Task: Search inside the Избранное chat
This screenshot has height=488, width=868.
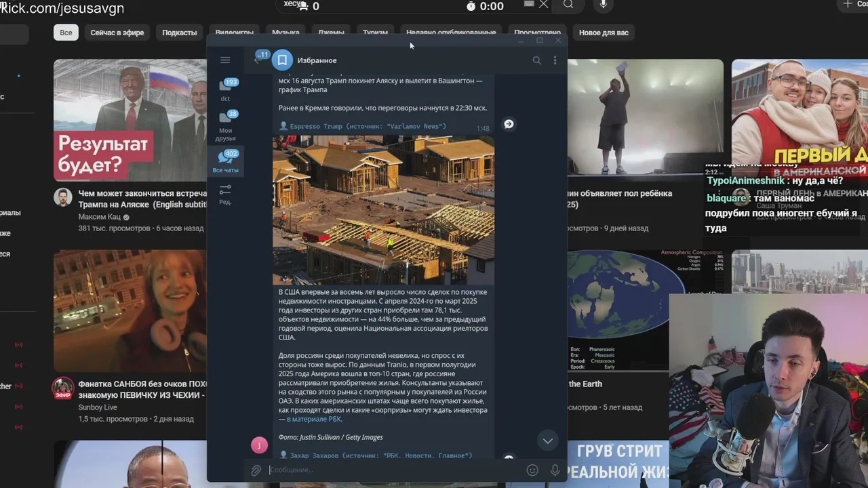Action: [x=536, y=60]
